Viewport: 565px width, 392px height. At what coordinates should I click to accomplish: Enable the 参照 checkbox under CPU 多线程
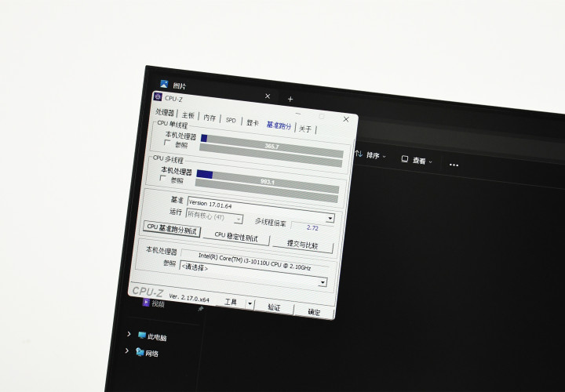[x=162, y=178]
